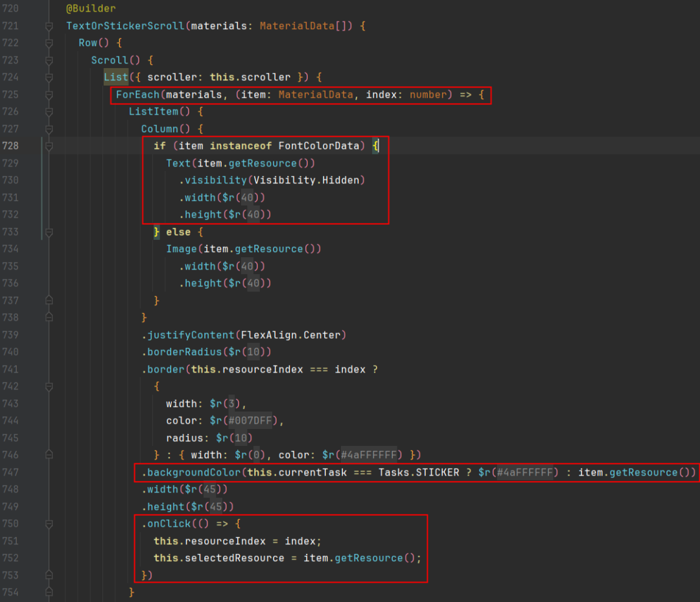700x602 pixels.
Task: Click Text(item.getResource()) on line 729
Action: pyautogui.click(x=240, y=163)
